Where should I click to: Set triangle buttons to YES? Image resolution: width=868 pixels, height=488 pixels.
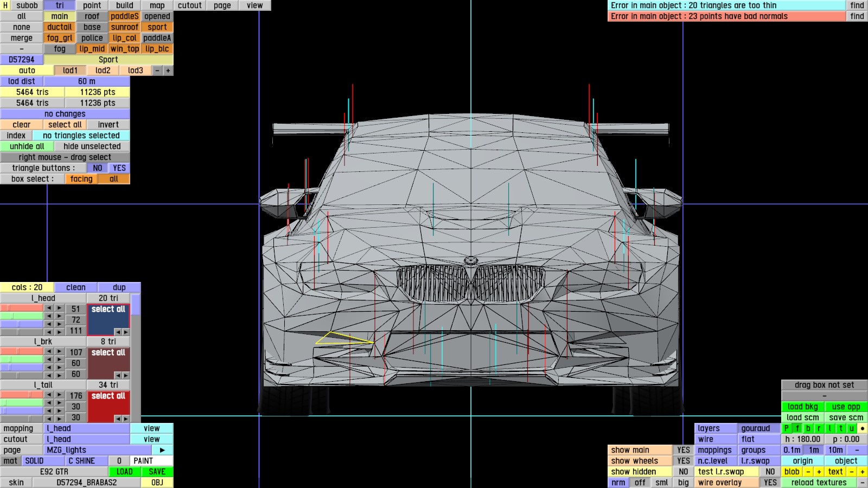pos(119,168)
